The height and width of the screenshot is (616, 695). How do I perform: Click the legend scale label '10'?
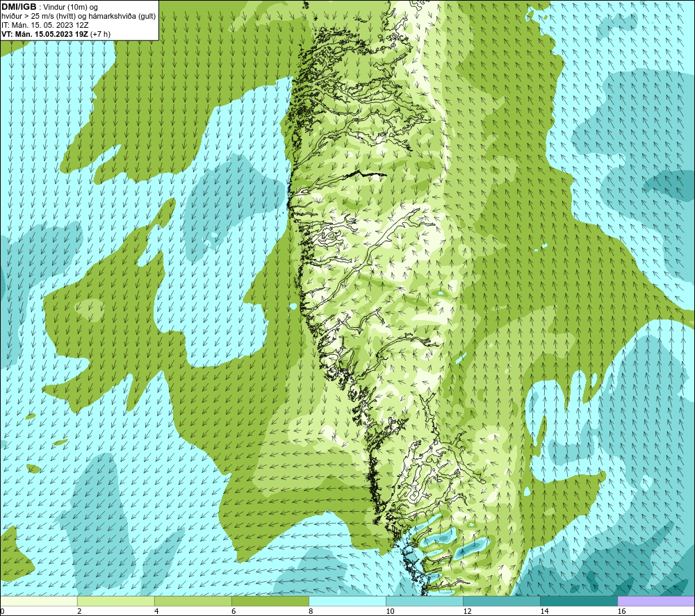[x=390, y=612]
